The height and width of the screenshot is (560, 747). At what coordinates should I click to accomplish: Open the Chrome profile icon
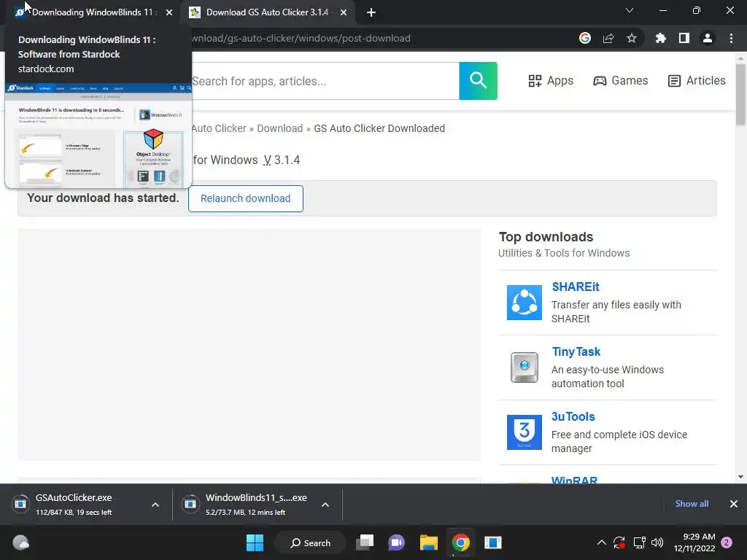708,38
